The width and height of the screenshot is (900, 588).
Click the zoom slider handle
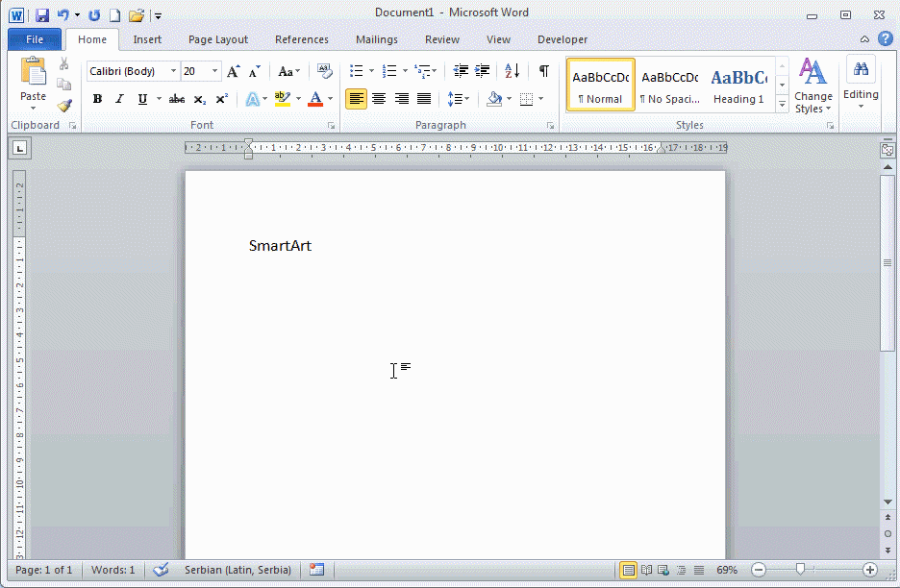click(x=800, y=570)
